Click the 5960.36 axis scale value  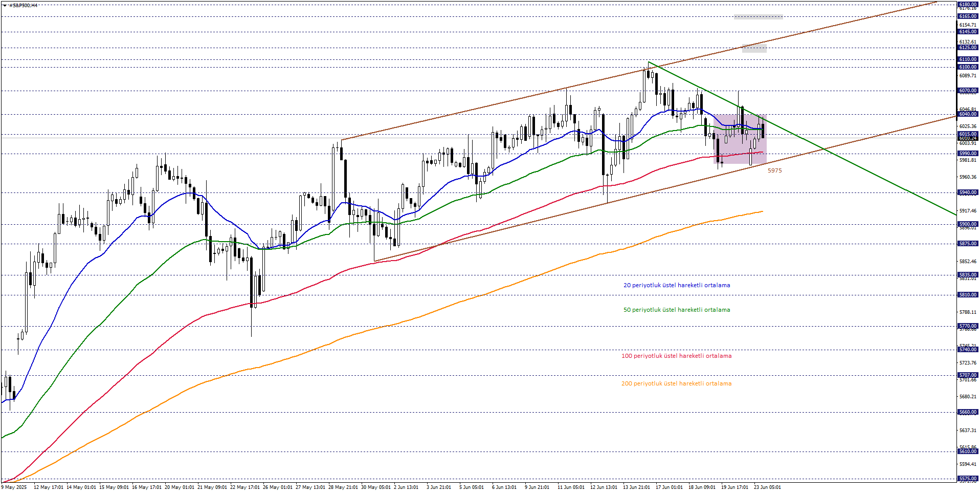pos(968,177)
